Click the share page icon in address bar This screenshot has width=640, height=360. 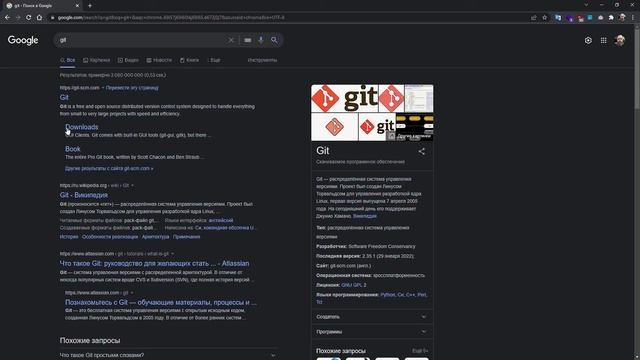533,18
